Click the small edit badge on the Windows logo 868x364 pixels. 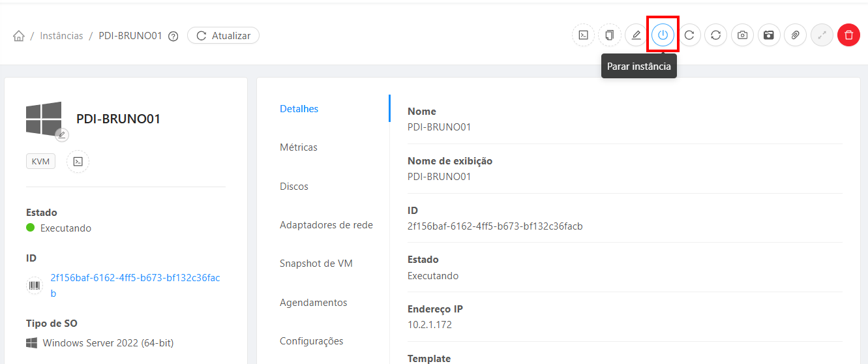(x=62, y=135)
